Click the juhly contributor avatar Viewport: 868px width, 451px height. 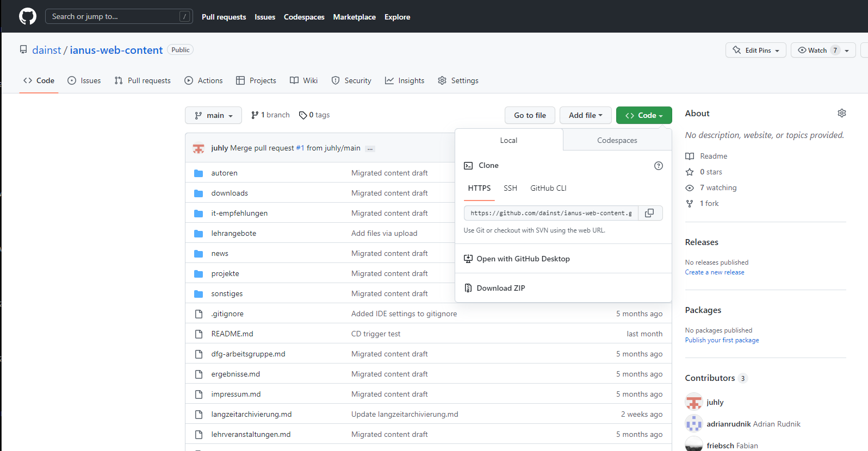pos(694,402)
